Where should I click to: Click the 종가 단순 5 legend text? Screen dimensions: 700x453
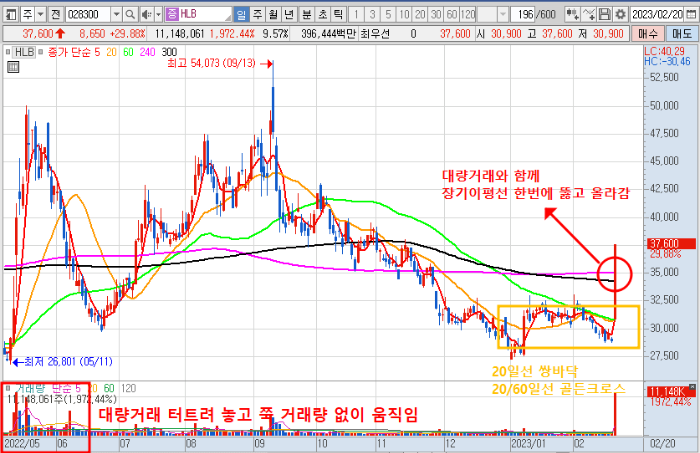74,52
